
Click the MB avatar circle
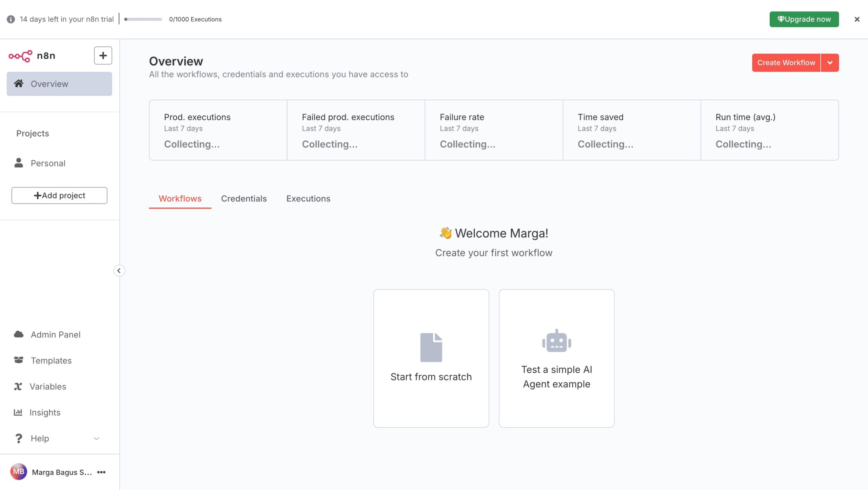click(19, 471)
